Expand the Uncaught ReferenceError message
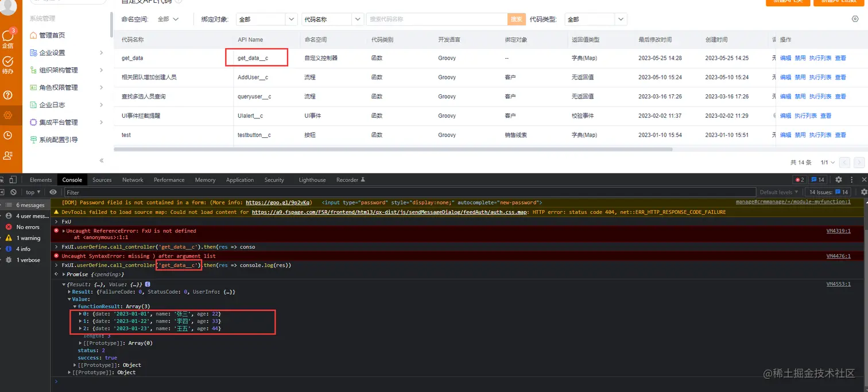This screenshot has height=392, width=868. pos(64,231)
